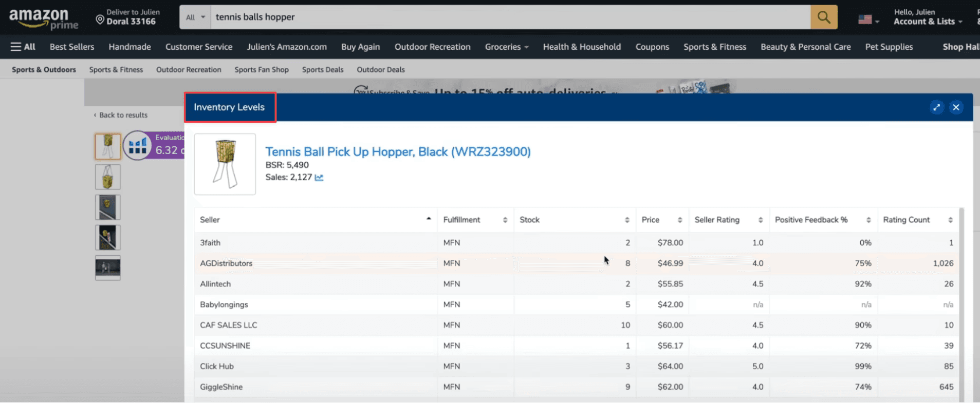Select Sports Fan Shop subnav tab
The image size is (980, 403).
[262, 69]
